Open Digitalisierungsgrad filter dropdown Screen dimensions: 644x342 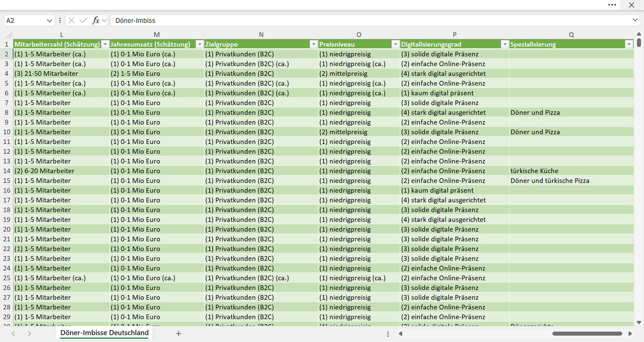[x=504, y=44]
